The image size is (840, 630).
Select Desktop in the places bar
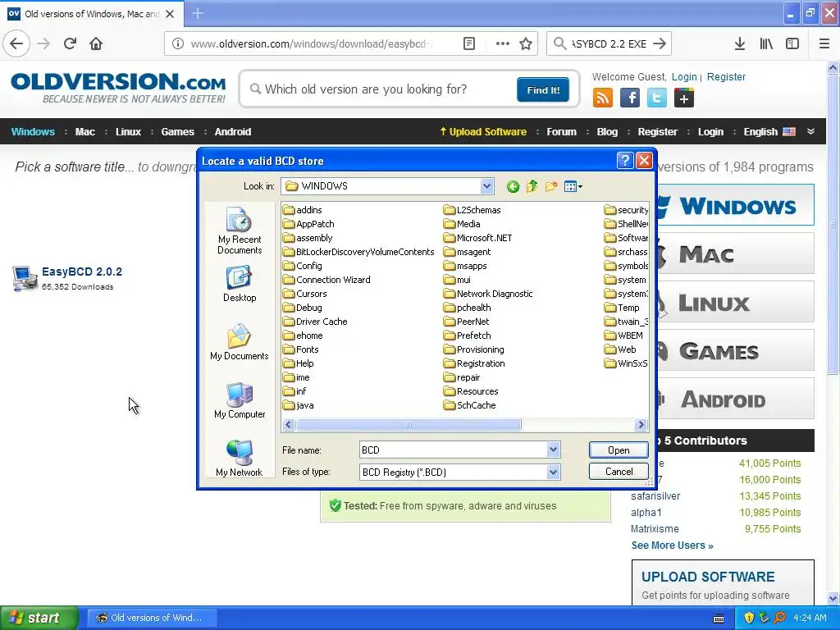pos(240,285)
